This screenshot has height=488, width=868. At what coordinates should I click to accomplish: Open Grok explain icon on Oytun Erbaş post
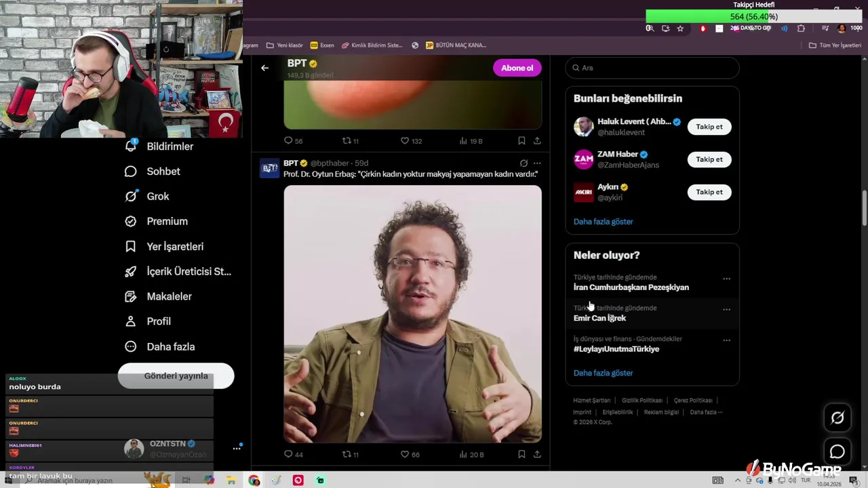click(524, 163)
